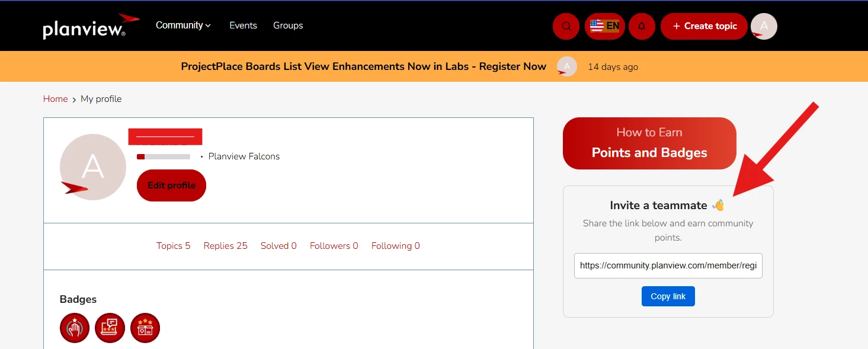This screenshot has height=349, width=868.
Task: Click the third badge with stars icon
Action: [145, 328]
